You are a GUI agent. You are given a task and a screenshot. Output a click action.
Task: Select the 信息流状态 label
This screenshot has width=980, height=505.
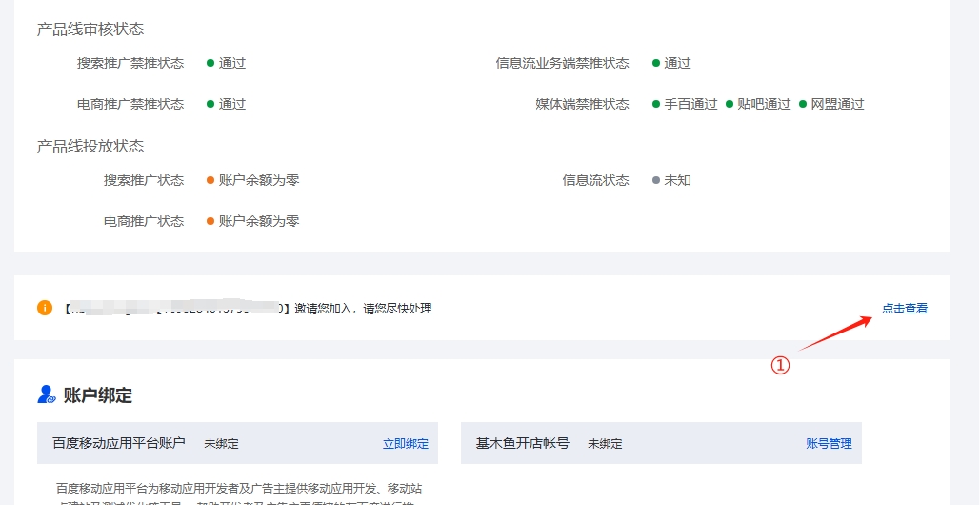tap(595, 180)
